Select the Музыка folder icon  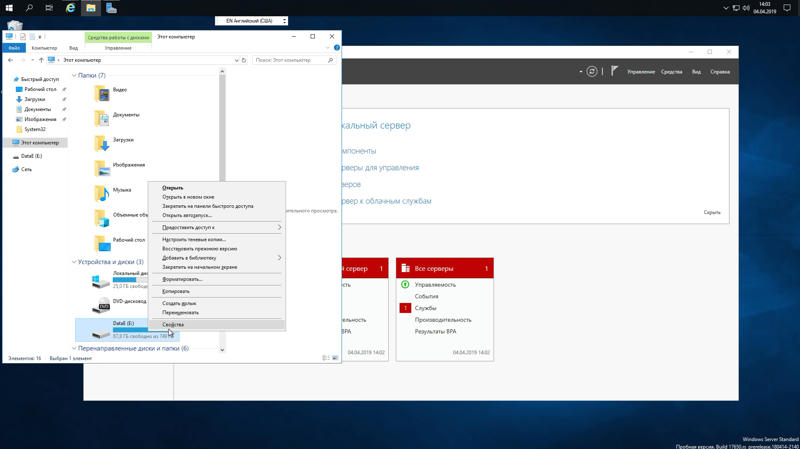(102, 193)
